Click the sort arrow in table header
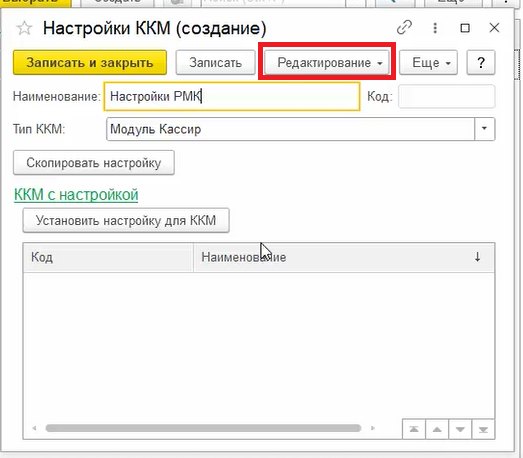This screenshot has height=458, width=523. click(x=477, y=257)
